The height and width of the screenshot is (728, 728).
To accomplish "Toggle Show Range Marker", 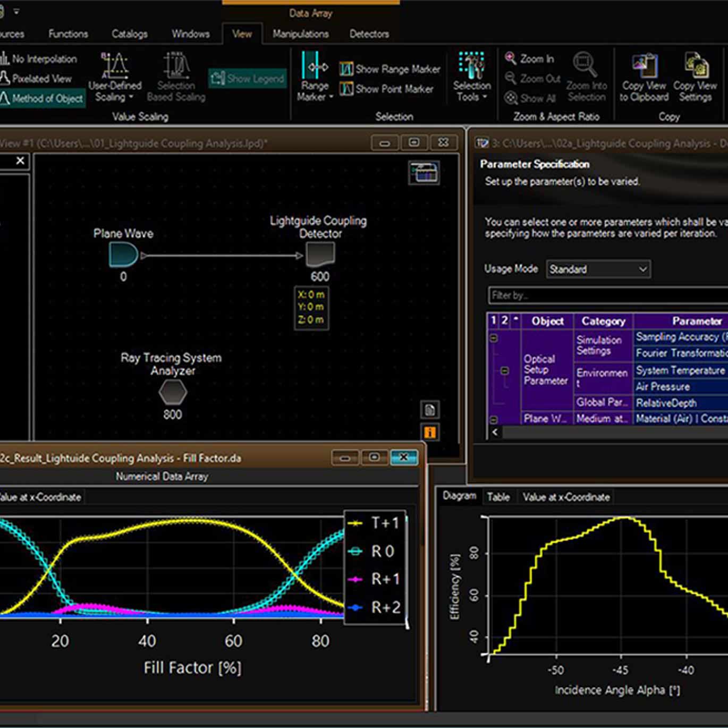I will 390,69.
